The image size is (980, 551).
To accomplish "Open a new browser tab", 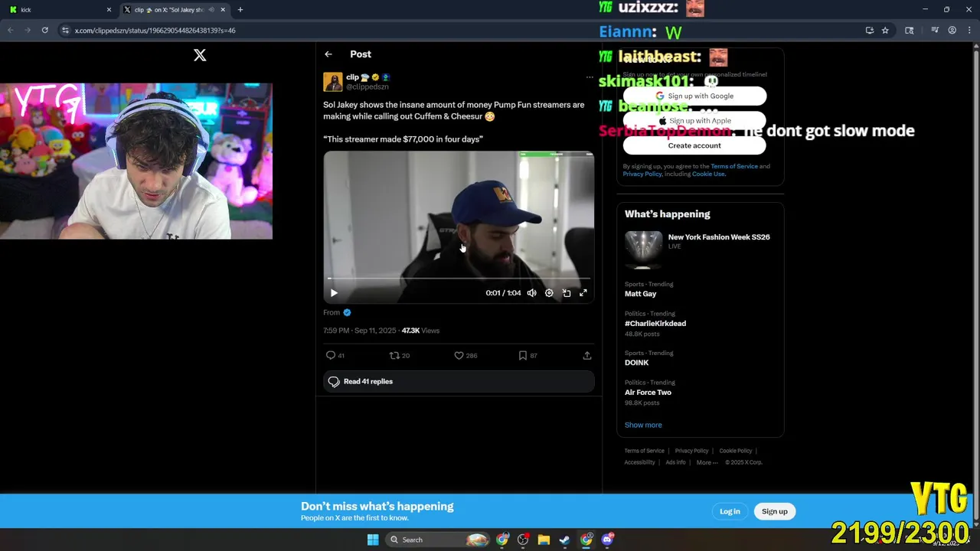I will pyautogui.click(x=240, y=10).
